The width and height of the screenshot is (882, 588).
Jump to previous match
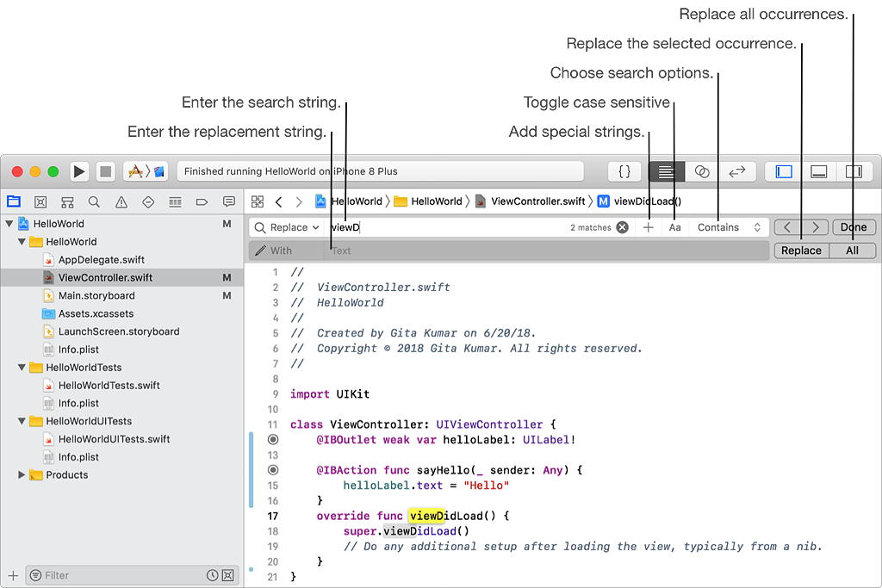click(787, 227)
